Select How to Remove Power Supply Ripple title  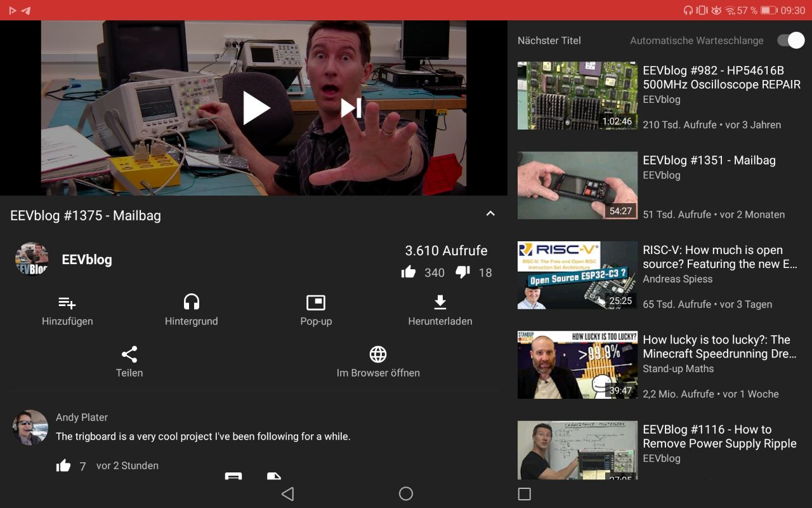(719, 436)
